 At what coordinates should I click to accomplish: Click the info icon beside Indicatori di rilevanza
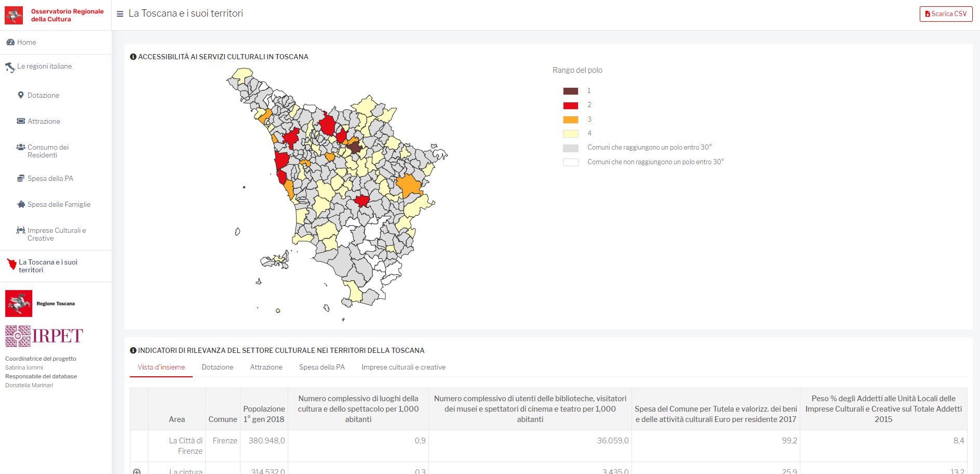[x=133, y=350]
